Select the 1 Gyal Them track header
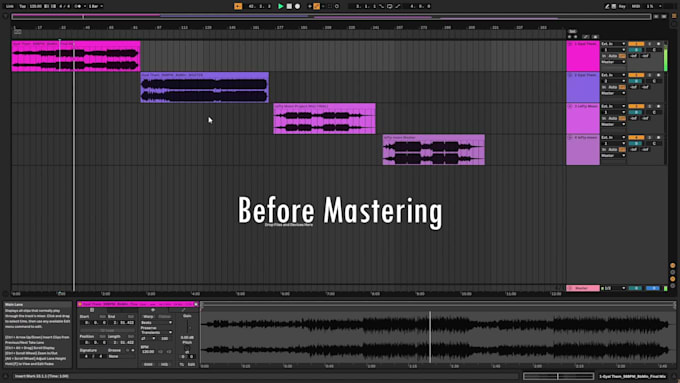Screen dimensions: 680x383 (583, 56)
